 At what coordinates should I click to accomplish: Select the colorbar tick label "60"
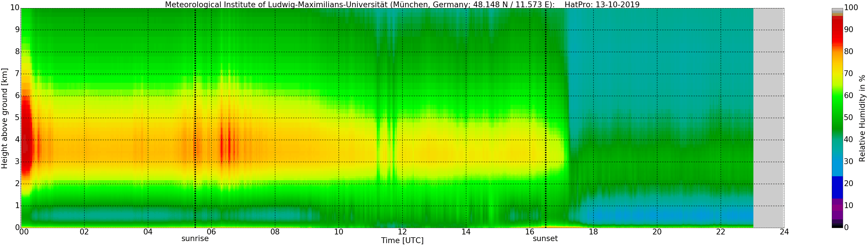pyautogui.click(x=848, y=96)
